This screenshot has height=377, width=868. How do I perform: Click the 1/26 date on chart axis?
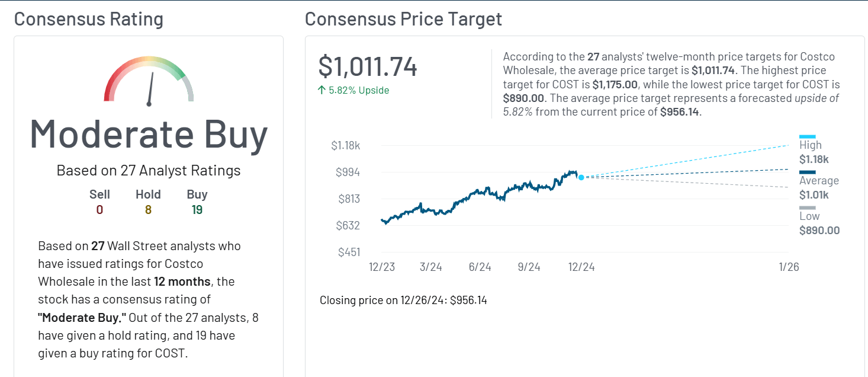point(789,267)
